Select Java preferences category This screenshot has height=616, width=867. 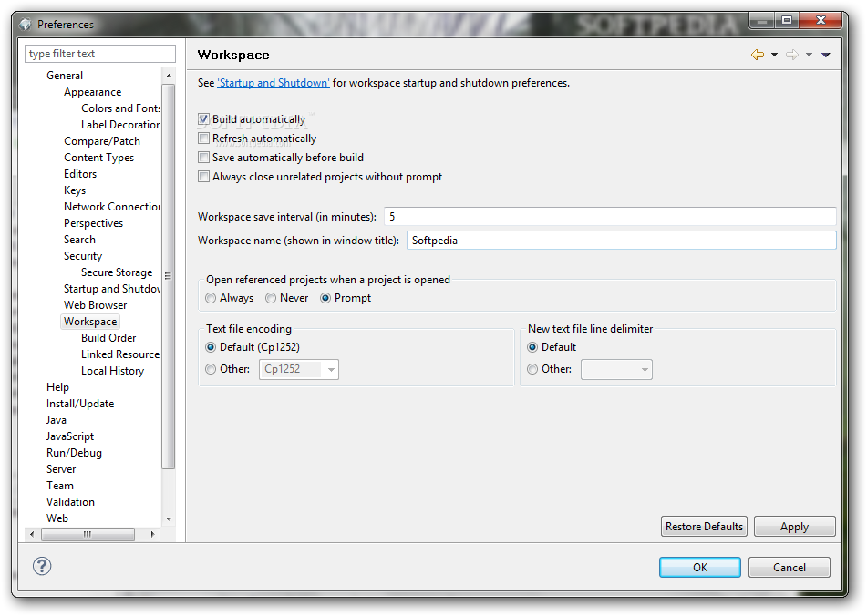point(57,420)
